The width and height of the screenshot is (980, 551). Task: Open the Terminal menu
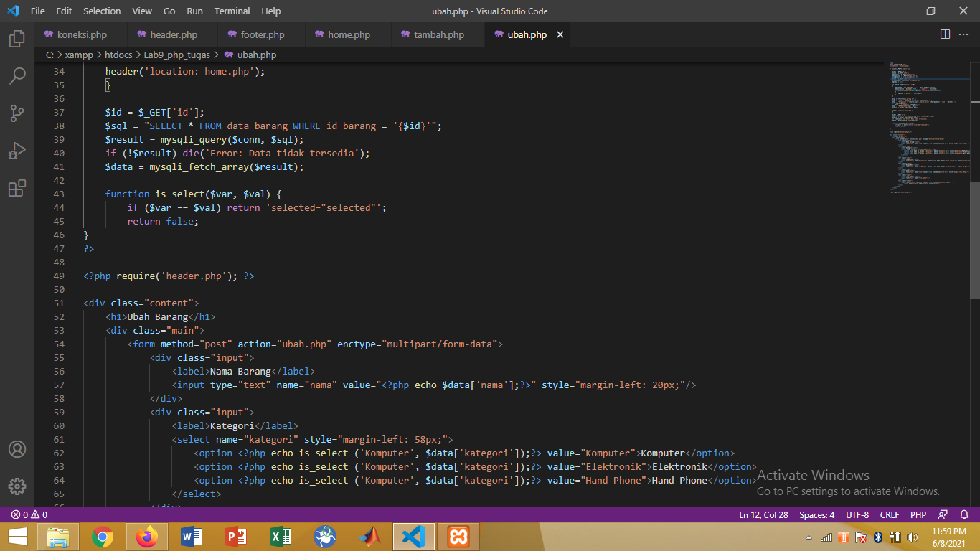coord(232,11)
